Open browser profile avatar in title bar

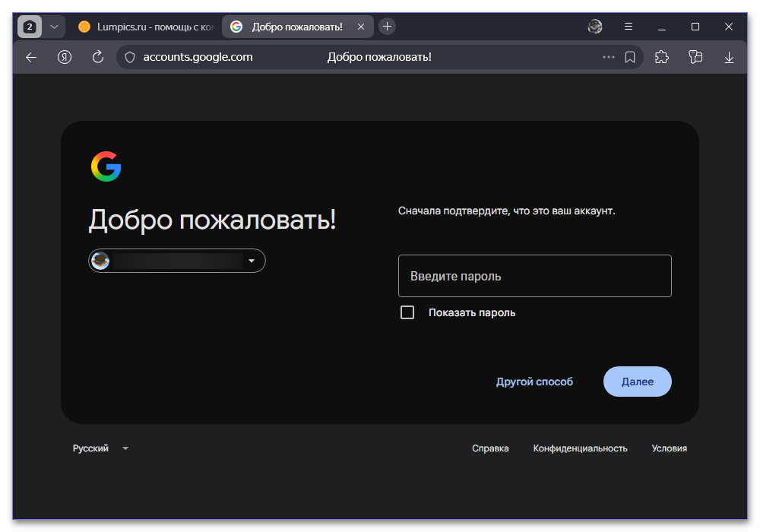click(595, 26)
